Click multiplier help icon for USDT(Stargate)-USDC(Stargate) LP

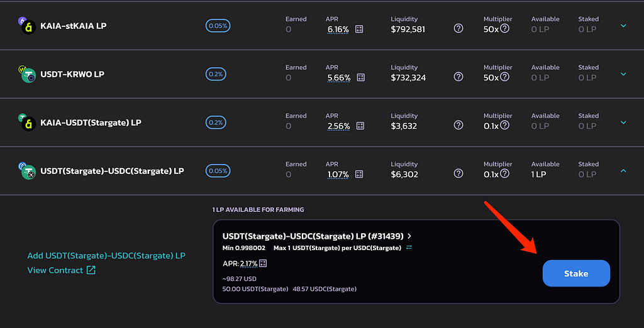[505, 173]
